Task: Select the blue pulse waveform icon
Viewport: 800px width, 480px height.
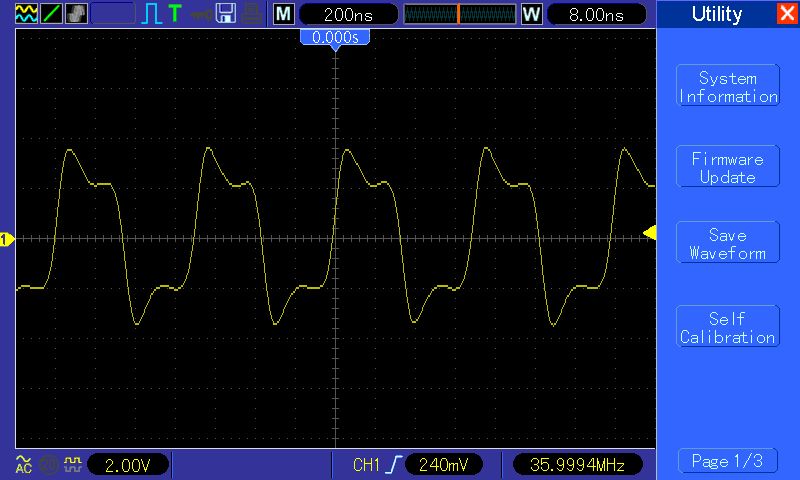Action: [152, 14]
